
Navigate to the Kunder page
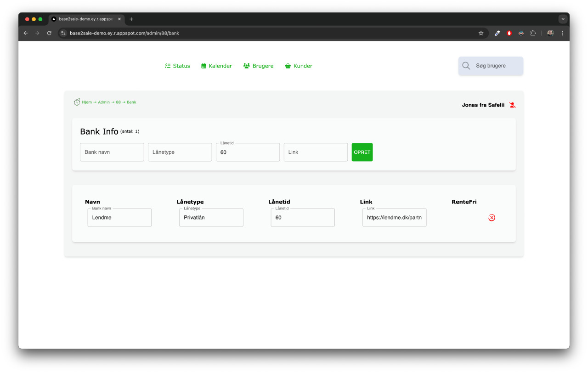point(299,66)
